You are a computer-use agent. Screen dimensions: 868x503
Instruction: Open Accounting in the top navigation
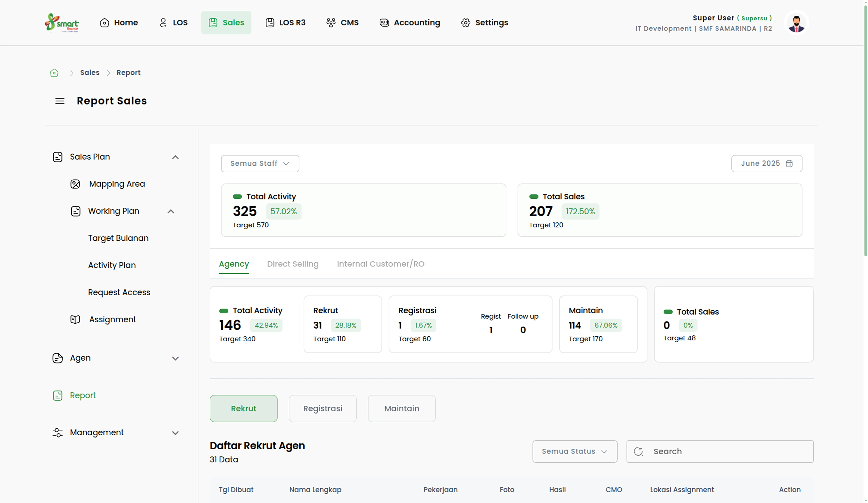click(x=410, y=23)
